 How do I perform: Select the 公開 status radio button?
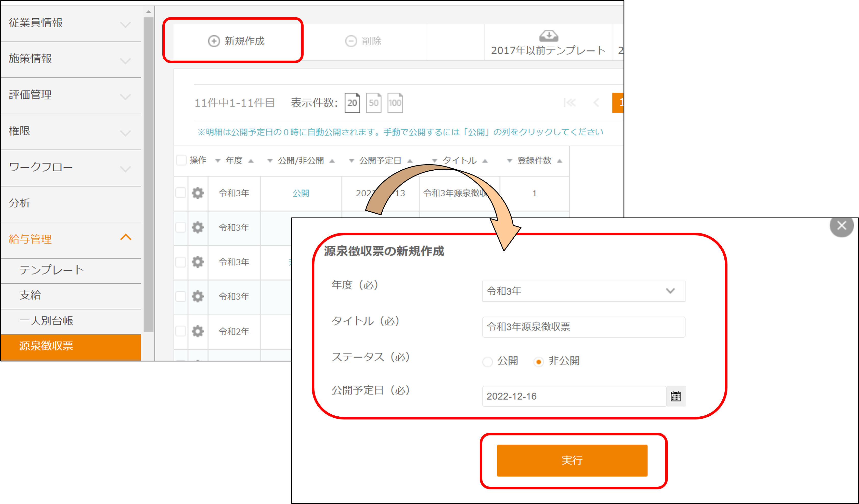tap(488, 362)
